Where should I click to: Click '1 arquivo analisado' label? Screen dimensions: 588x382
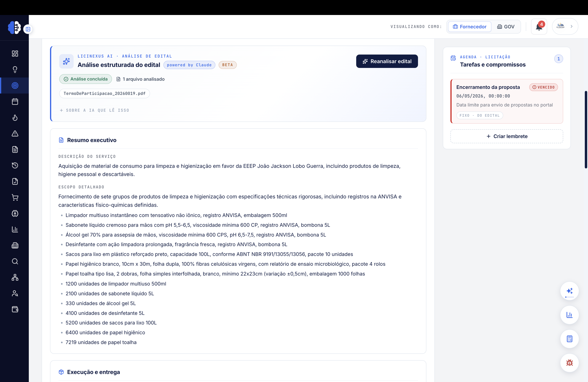tap(140, 79)
